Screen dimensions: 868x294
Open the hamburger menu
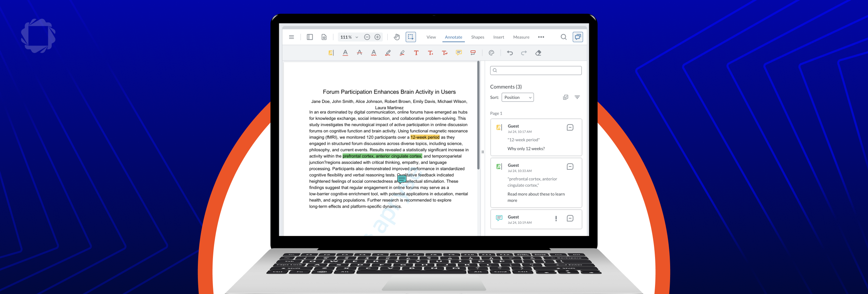291,37
